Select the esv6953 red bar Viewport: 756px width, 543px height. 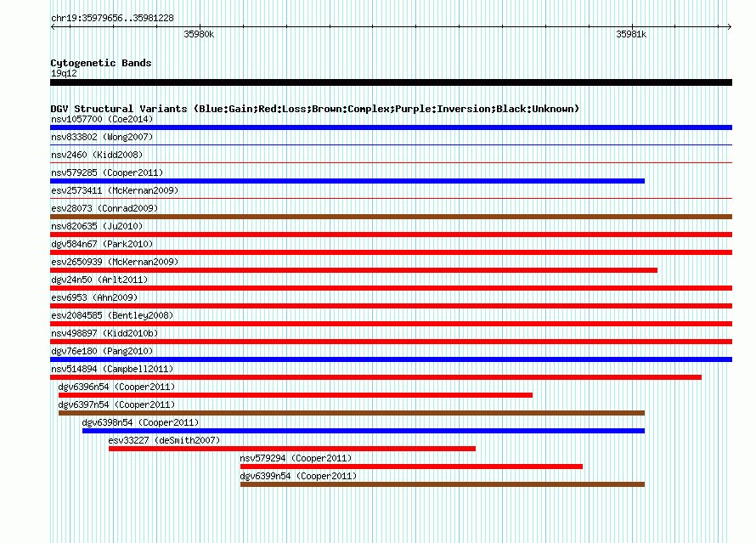tap(391, 306)
